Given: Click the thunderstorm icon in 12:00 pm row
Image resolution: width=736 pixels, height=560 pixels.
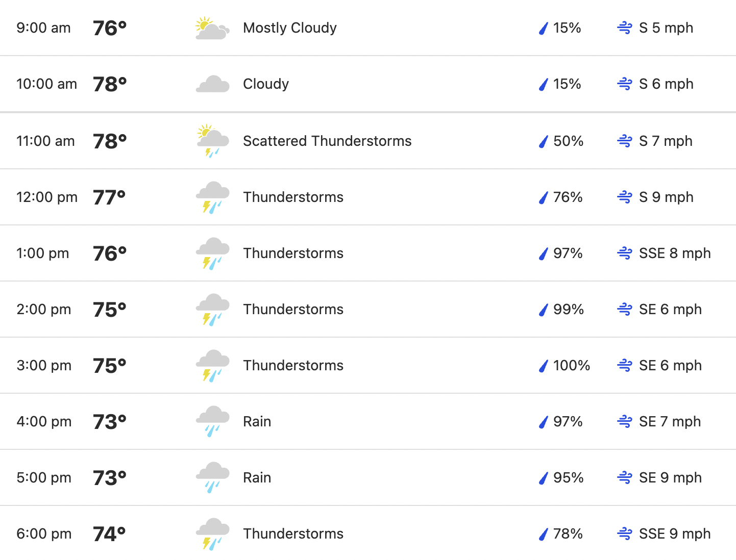Looking at the screenshot, I should click(212, 197).
